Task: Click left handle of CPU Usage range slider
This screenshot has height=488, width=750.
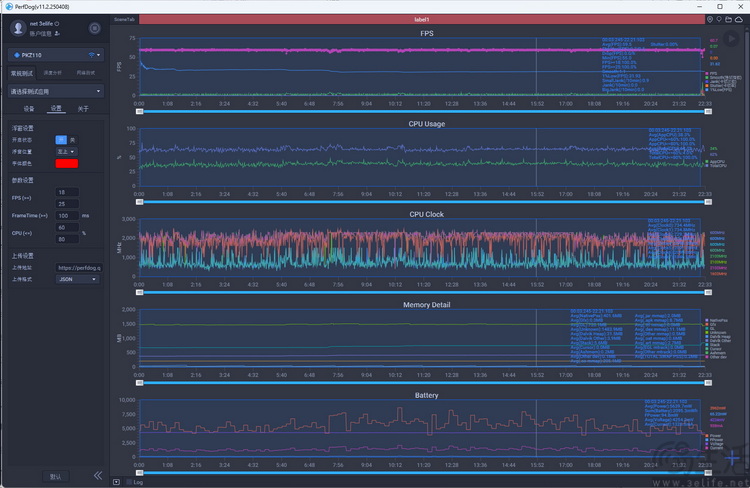Action: click(x=139, y=202)
